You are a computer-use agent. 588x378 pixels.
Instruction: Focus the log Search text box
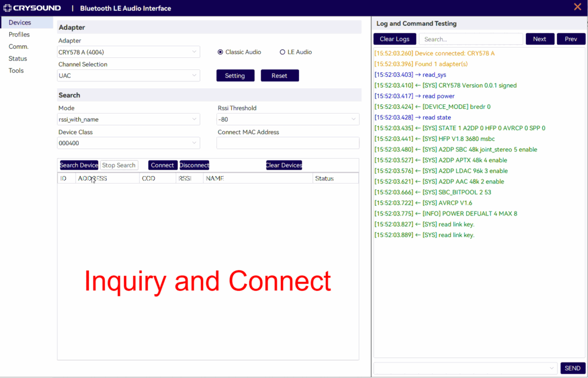[470, 39]
